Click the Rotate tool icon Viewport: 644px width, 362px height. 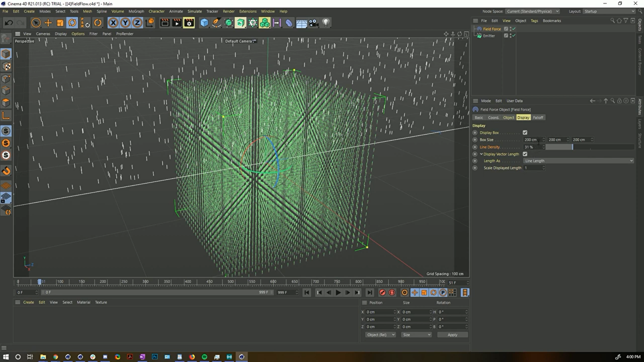[x=72, y=22]
